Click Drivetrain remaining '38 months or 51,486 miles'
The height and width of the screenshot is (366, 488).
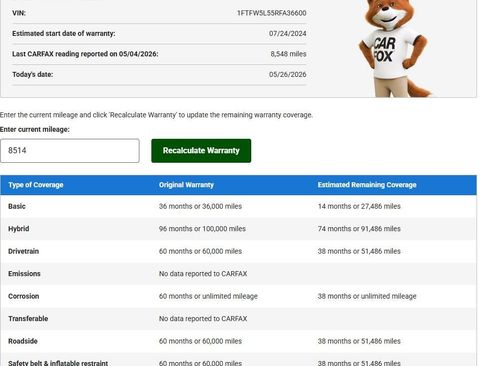pyautogui.click(x=359, y=251)
